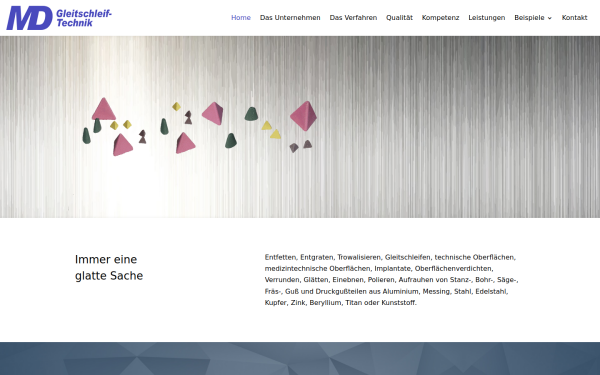
Task: Open the Home menu item
Action: coord(241,18)
